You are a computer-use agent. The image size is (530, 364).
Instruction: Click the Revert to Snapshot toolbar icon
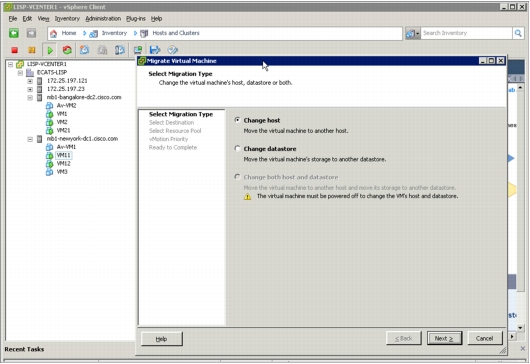[102, 50]
